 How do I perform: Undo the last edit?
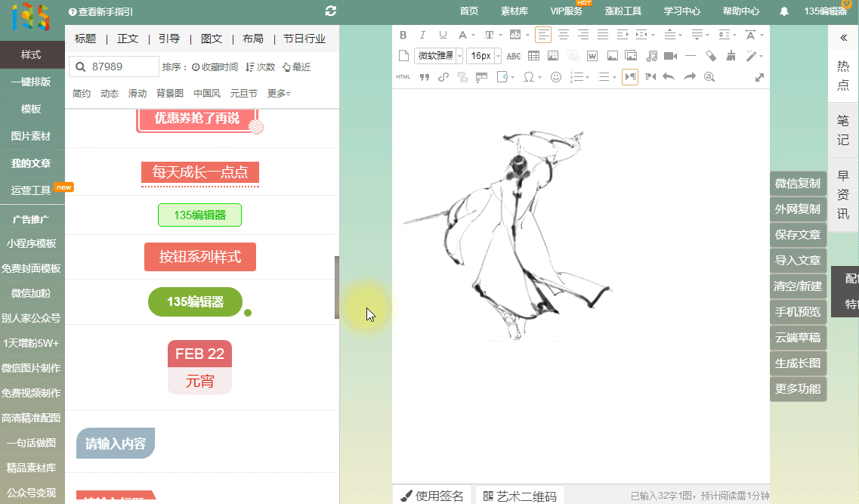pos(669,77)
